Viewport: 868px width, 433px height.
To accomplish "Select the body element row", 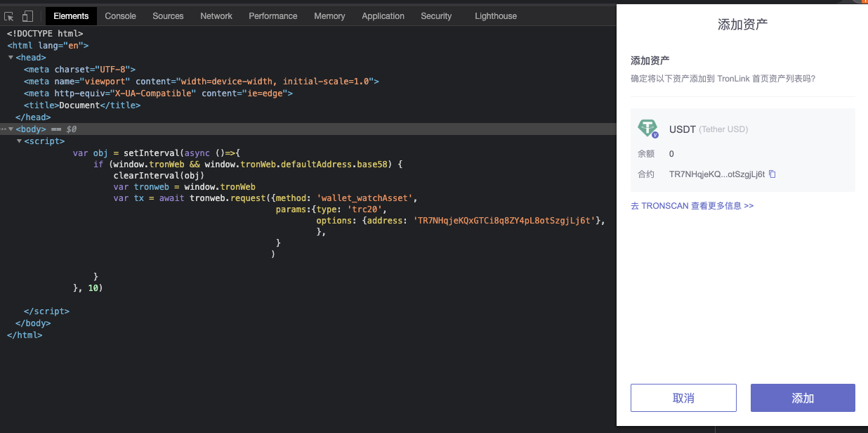I will tap(308, 129).
